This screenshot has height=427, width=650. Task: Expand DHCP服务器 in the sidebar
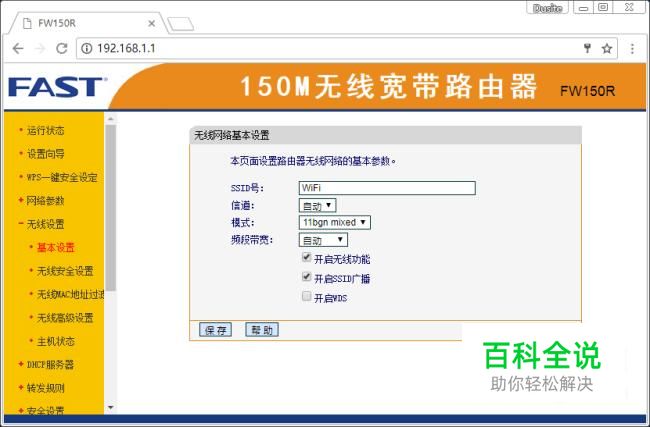(50, 365)
